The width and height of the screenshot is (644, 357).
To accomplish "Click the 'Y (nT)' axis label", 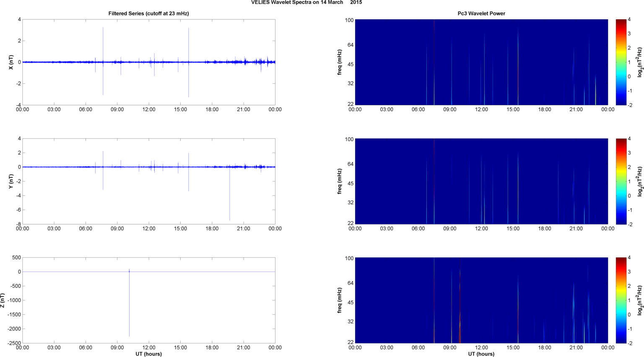I will [11, 181].
